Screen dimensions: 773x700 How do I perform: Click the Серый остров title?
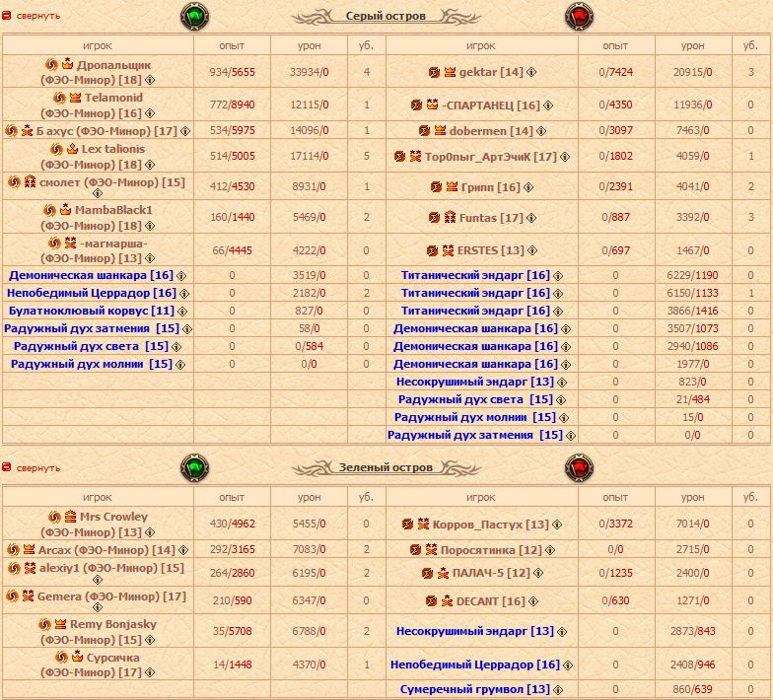tap(386, 16)
